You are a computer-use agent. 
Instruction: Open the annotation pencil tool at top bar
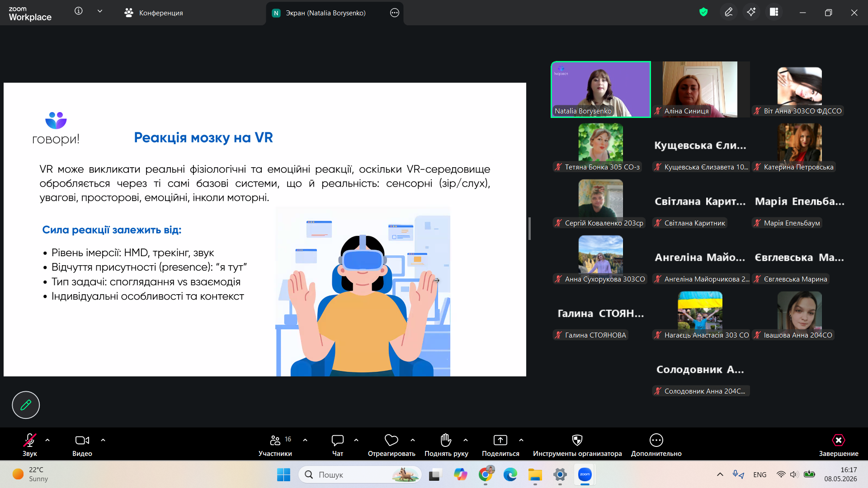[x=729, y=12]
